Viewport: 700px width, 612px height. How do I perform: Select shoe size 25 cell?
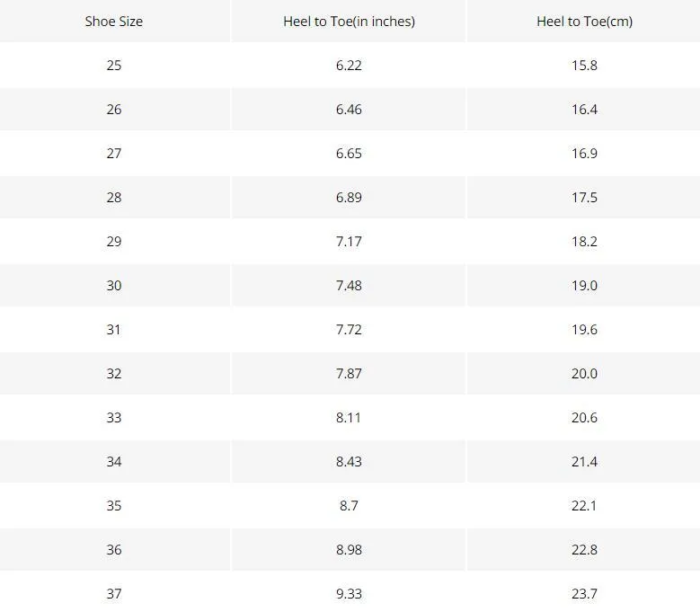click(x=115, y=66)
